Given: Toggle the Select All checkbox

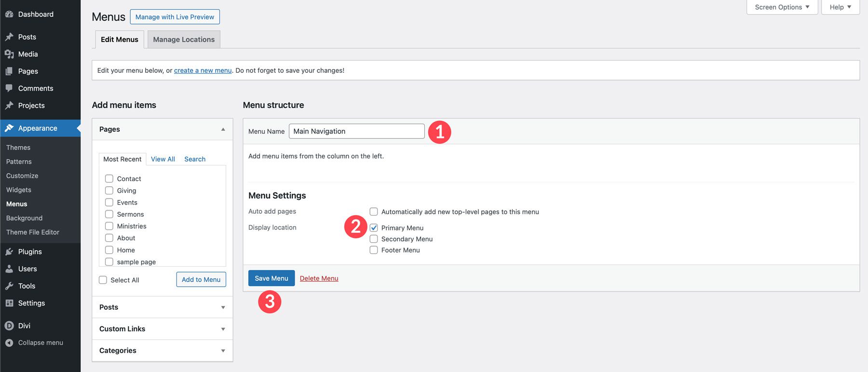Looking at the screenshot, I should coord(103,280).
